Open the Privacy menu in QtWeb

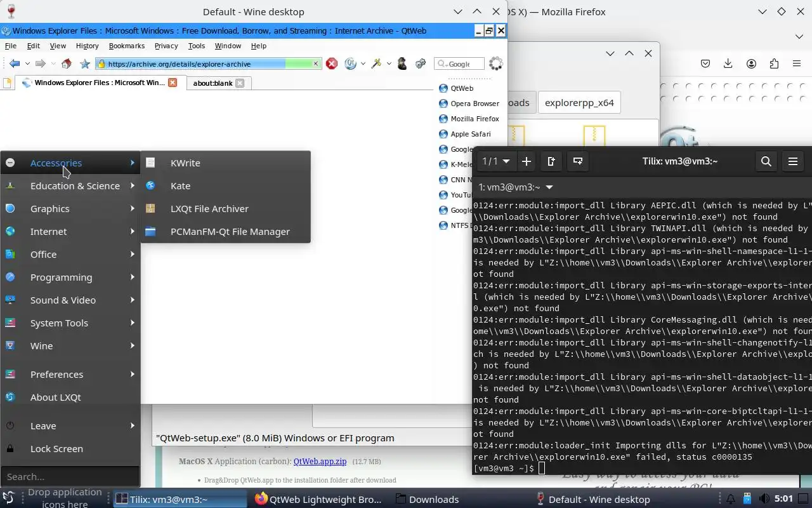point(166,46)
